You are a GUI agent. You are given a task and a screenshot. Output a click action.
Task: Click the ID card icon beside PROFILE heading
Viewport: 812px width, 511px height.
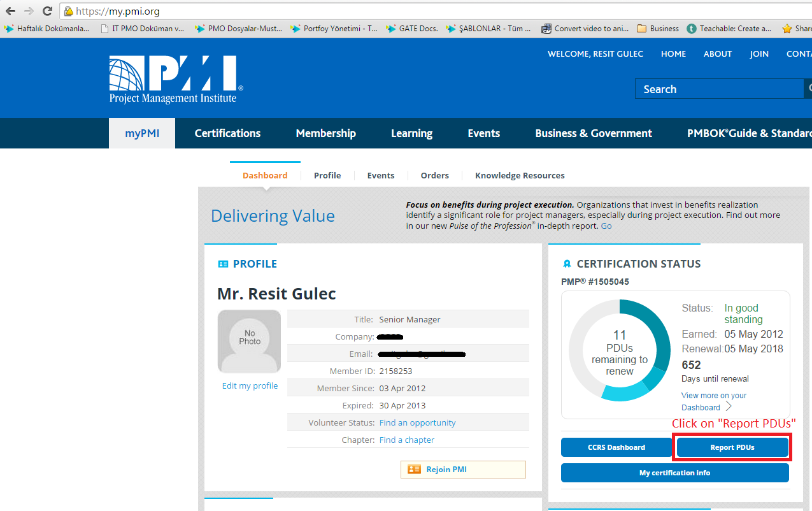pos(223,264)
